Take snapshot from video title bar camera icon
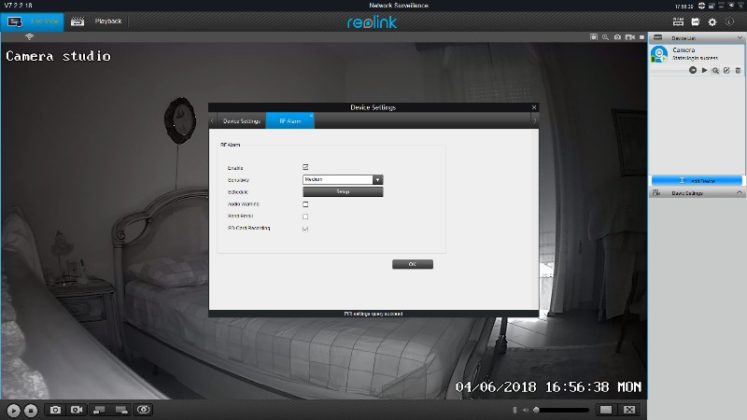 coord(617,37)
